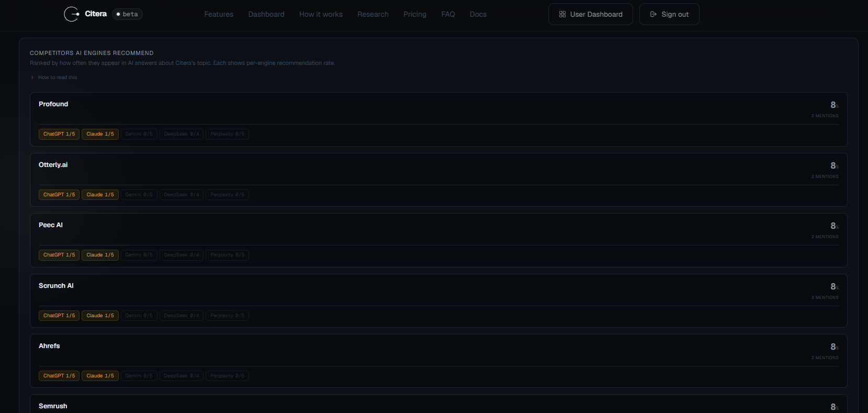Click Gemini 0/5 chip in Otterly.ai card
The height and width of the screenshot is (413, 868).
point(139,195)
